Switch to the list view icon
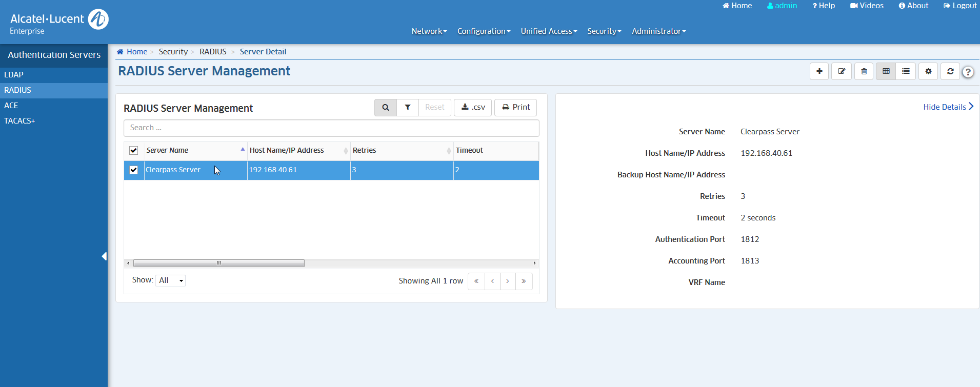The width and height of the screenshot is (980, 387). [906, 71]
